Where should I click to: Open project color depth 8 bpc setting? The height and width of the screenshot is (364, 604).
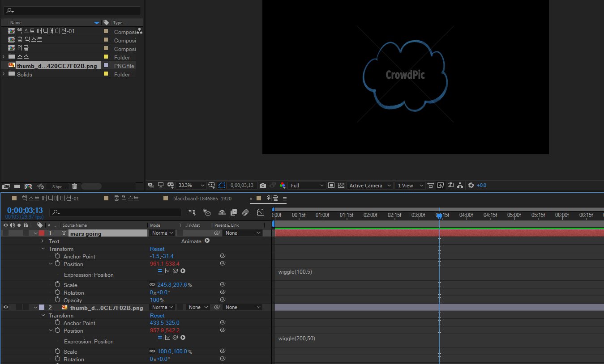57,186
